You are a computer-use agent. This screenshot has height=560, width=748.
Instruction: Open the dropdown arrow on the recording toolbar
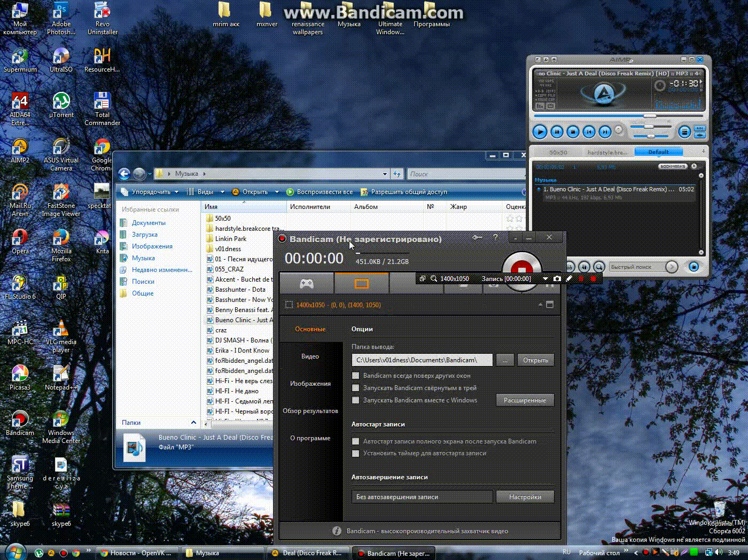pos(545,278)
